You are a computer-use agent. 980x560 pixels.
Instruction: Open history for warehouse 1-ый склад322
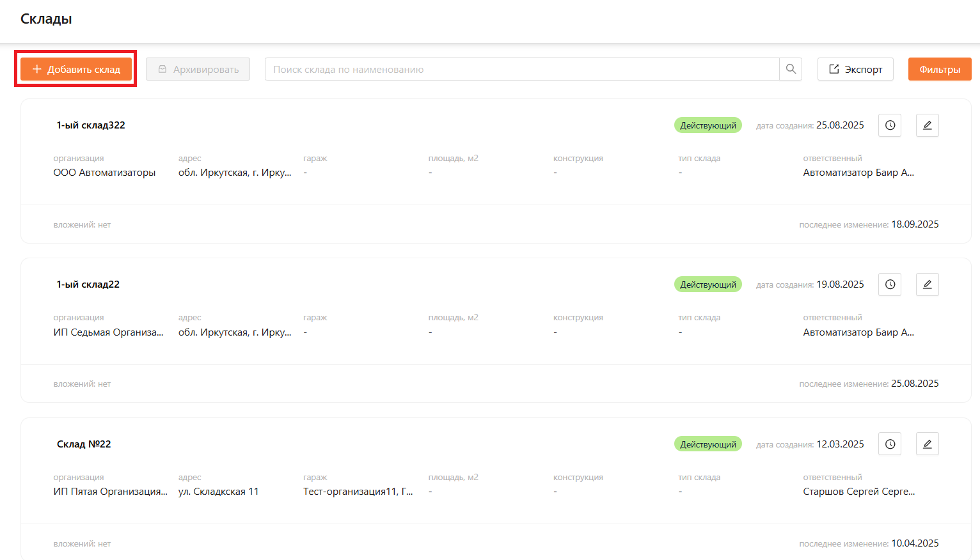coord(890,125)
